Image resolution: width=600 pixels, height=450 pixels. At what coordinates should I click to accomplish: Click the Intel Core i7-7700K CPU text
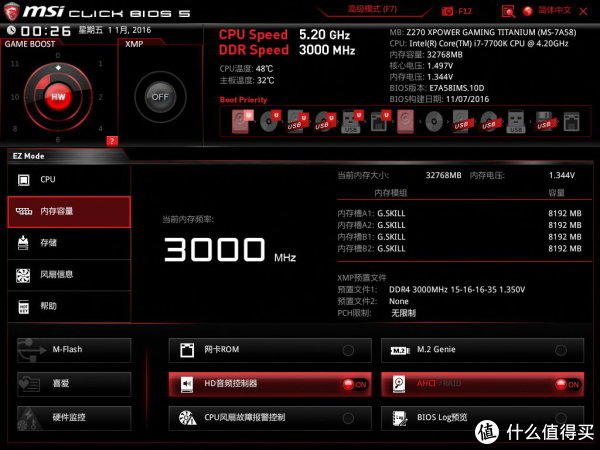tap(489, 44)
